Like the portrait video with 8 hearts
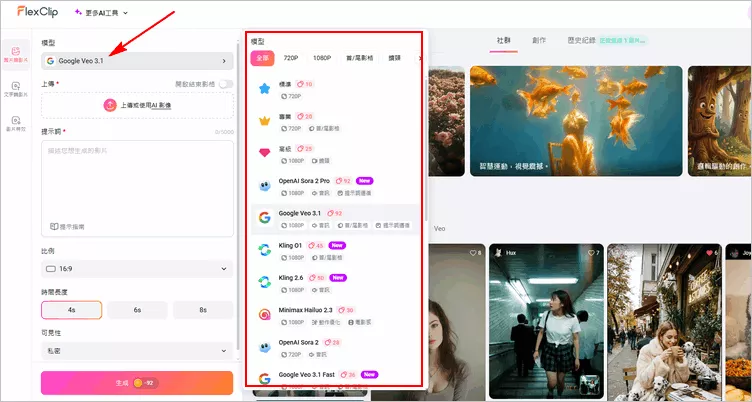Viewport: 752px width, 402px height. (475, 253)
